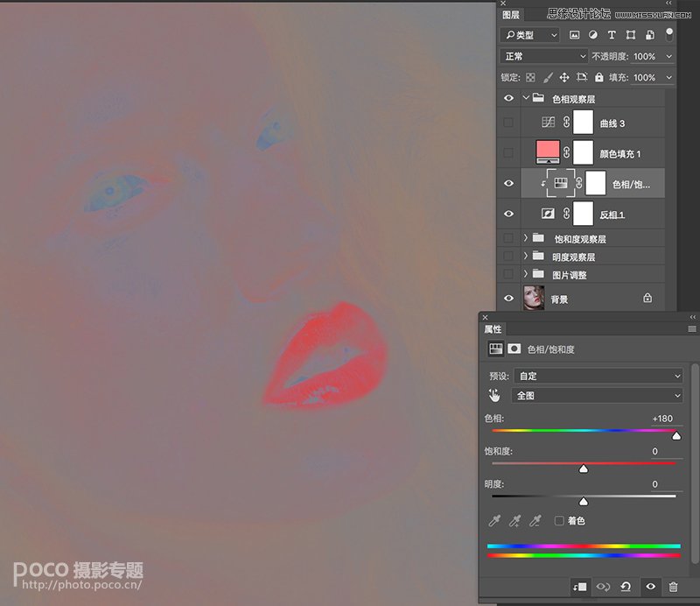Open the blend mode 正常 dropdown

tap(543, 56)
